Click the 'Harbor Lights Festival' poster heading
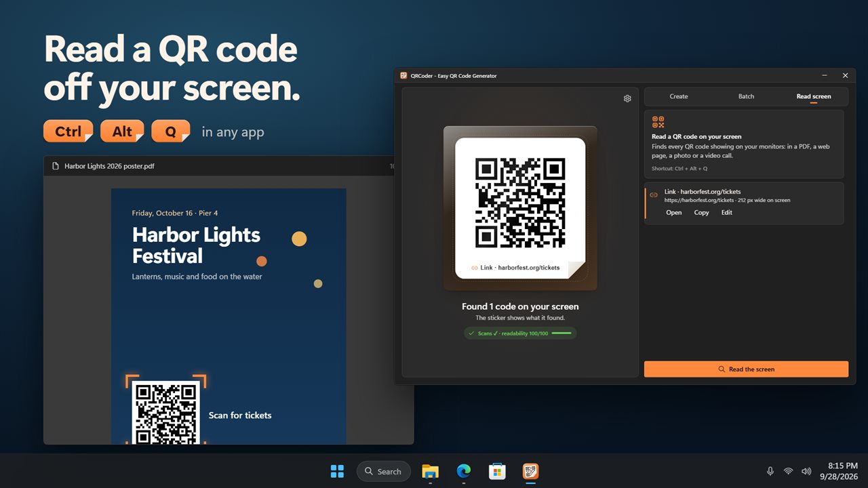The height and width of the screenshot is (488, 868). pos(196,245)
